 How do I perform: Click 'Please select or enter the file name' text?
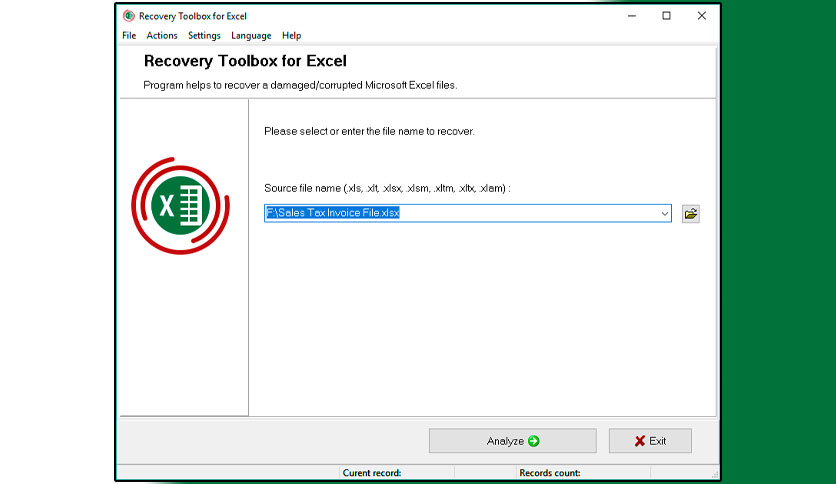click(369, 131)
